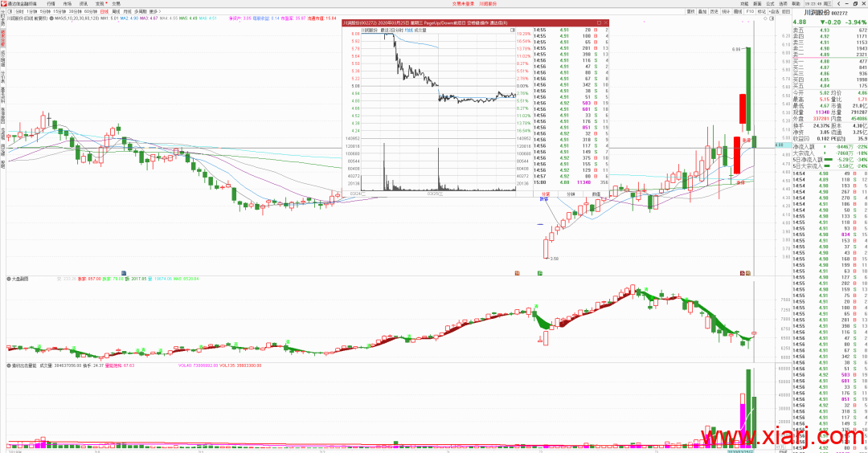Image resolution: width=868 pixels, height=453 pixels.
Task: Click the 卖五 ask price row
Action: 829,30
